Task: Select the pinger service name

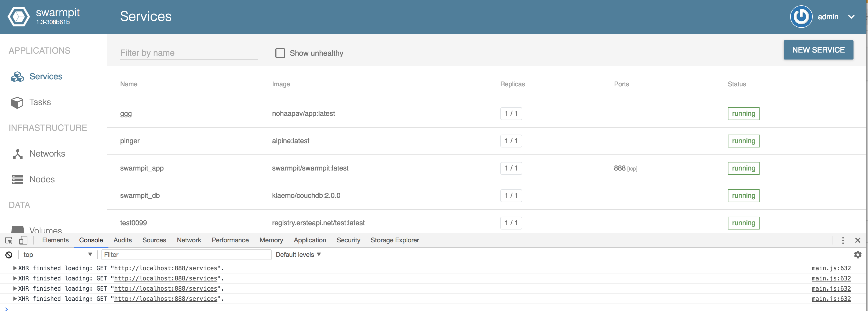Action: click(x=130, y=141)
